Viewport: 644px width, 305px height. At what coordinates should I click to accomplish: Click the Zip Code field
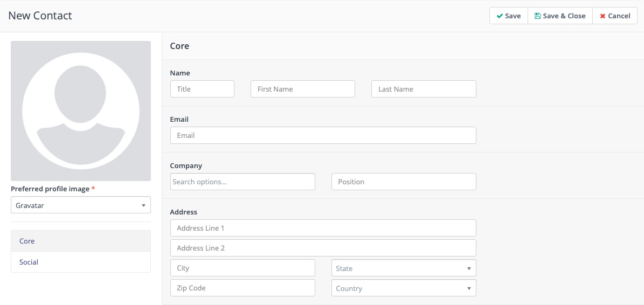(243, 288)
